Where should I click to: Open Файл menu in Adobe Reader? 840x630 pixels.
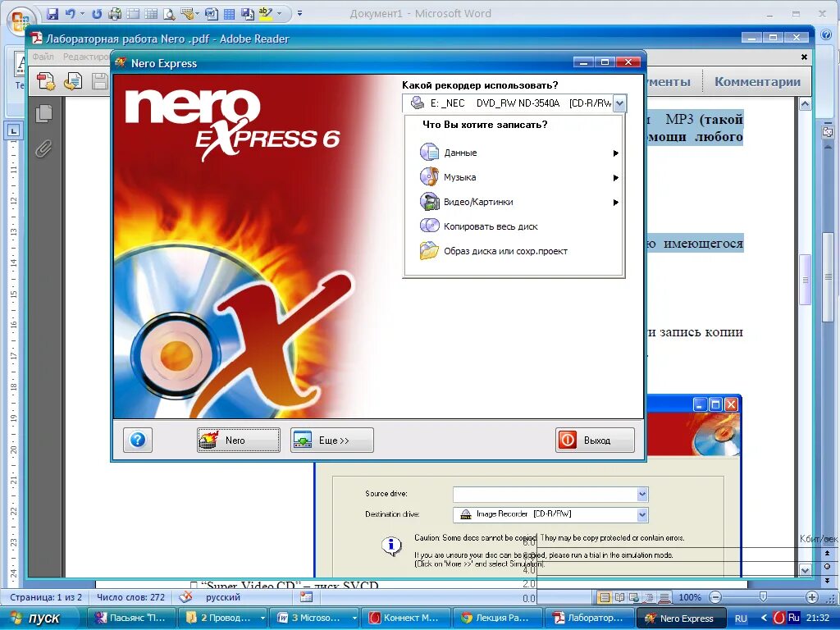click(x=43, y=57)
